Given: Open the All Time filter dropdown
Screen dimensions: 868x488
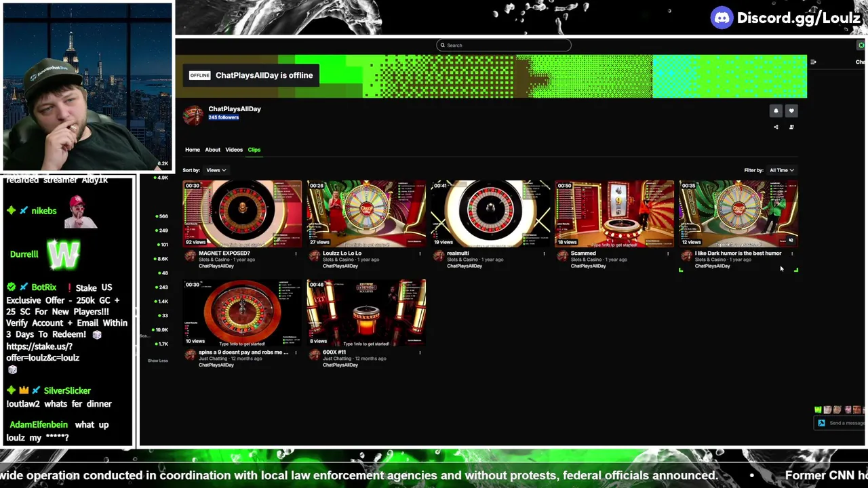Looking at the screenshot, I should point(781,170).
